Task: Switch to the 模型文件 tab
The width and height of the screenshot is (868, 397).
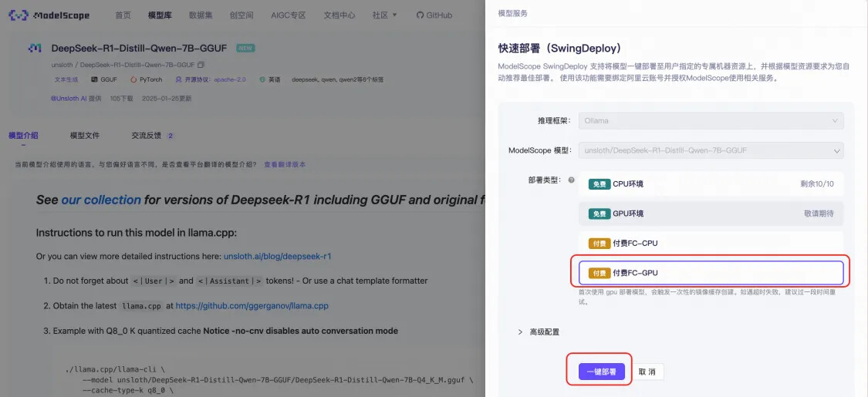Action: coord(85,136)
